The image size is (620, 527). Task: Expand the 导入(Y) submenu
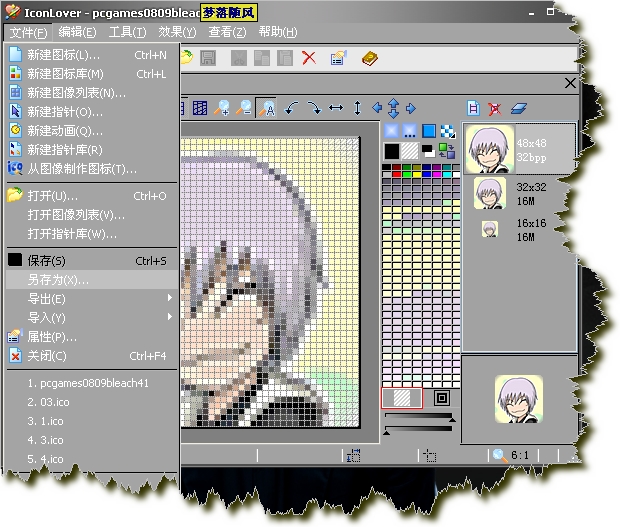pos(92,317)
